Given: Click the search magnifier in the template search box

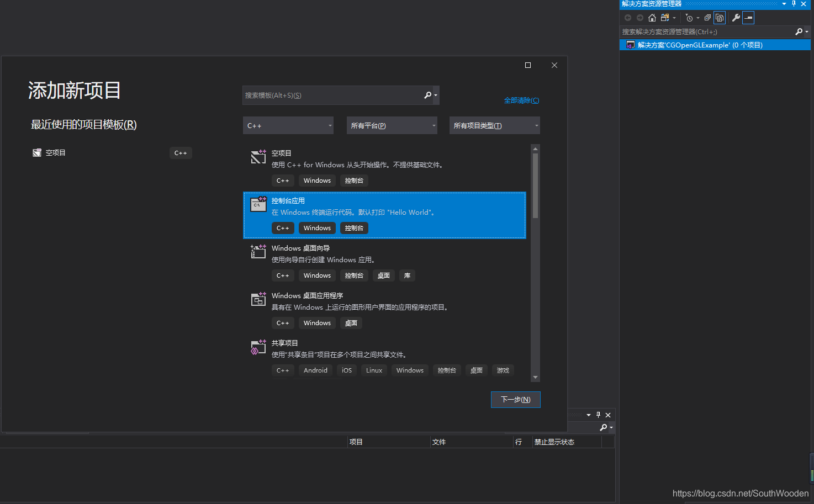Looking at the screenshot, I should (x=427, y=95).
